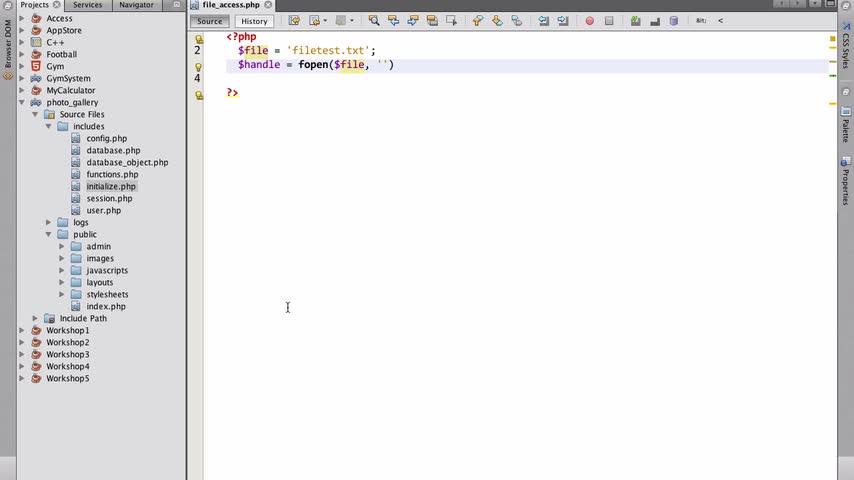
Task: Click the greyed Forward navigation icon
Action: coord(340,21)
